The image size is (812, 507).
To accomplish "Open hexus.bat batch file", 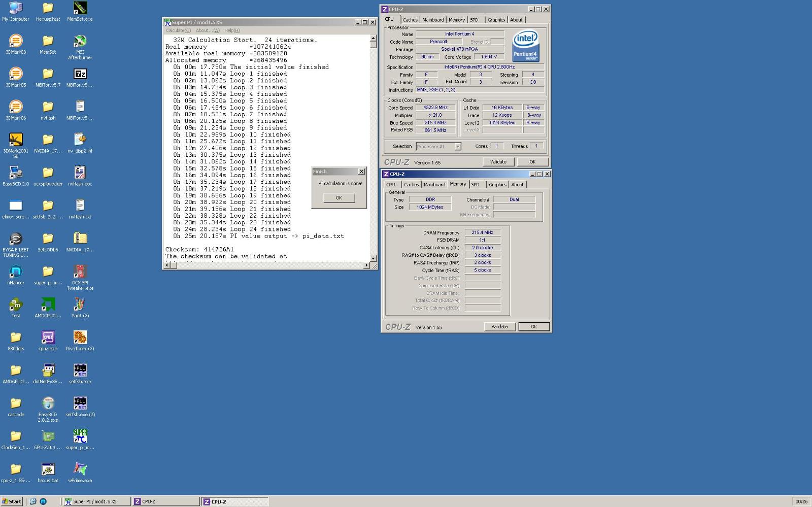I will tap(48, 473).
